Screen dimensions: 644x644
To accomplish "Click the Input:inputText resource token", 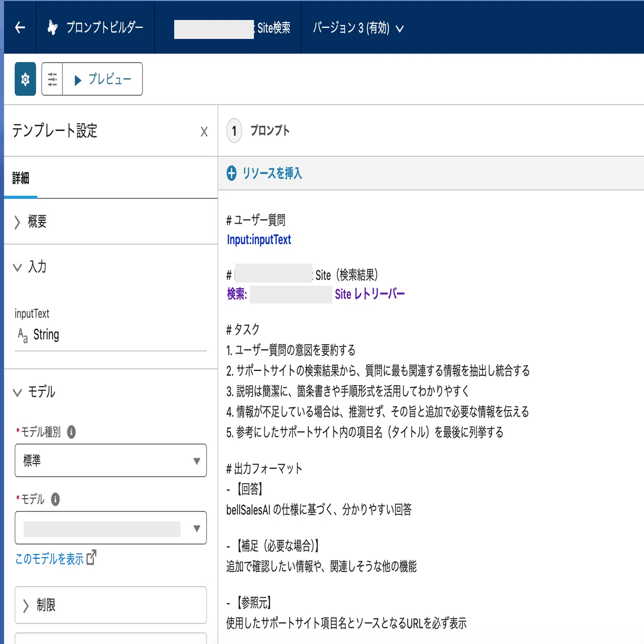I will click(259, 240).
